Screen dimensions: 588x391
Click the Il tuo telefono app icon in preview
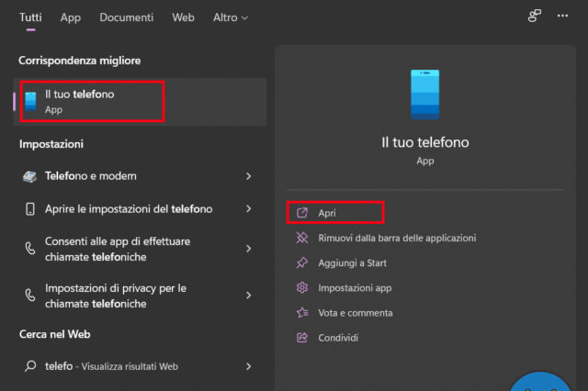[424, 95]
